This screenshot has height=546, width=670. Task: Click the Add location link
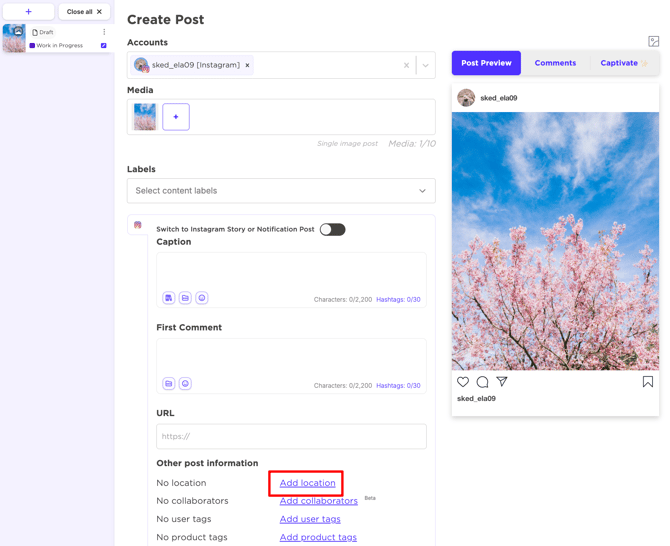coord(307,483)
